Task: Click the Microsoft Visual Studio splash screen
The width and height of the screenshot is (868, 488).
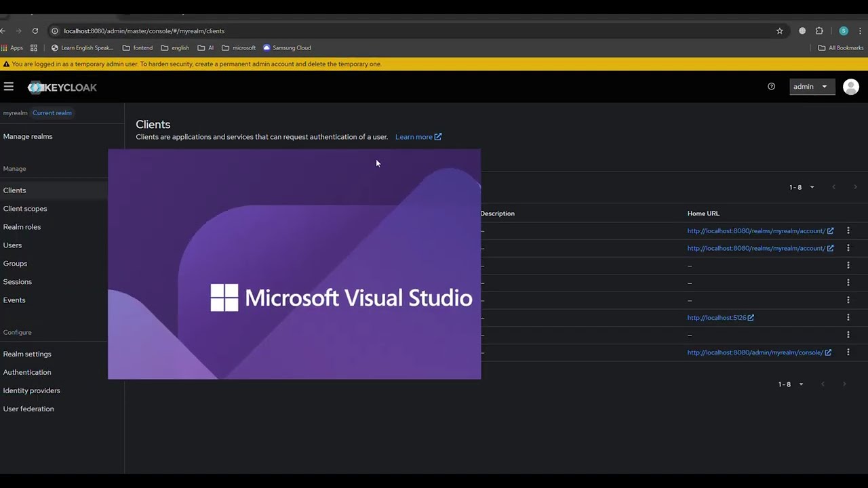Action: pos(294,264)
